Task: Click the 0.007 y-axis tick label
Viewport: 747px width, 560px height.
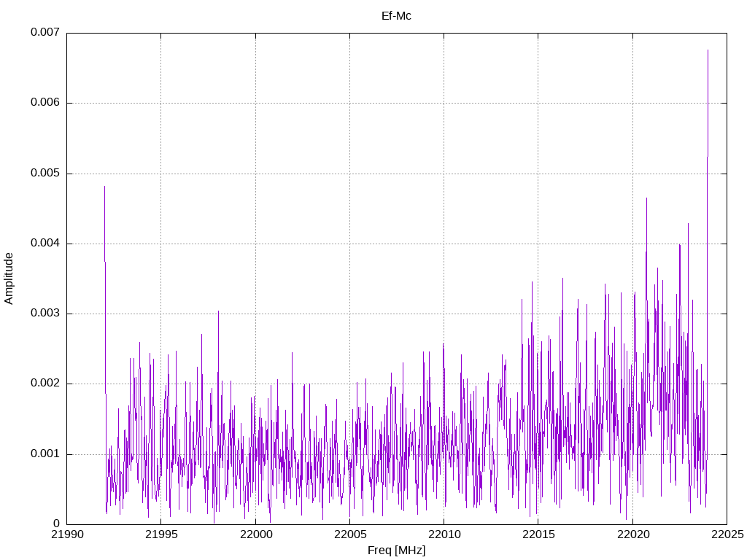Action: [44, 33]
